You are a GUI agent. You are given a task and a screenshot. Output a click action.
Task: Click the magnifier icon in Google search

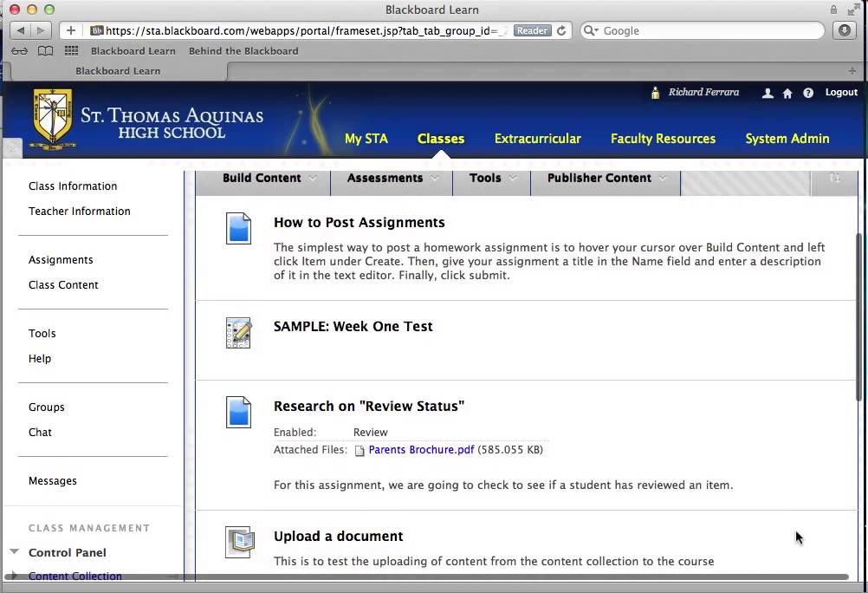pos(590,30)
